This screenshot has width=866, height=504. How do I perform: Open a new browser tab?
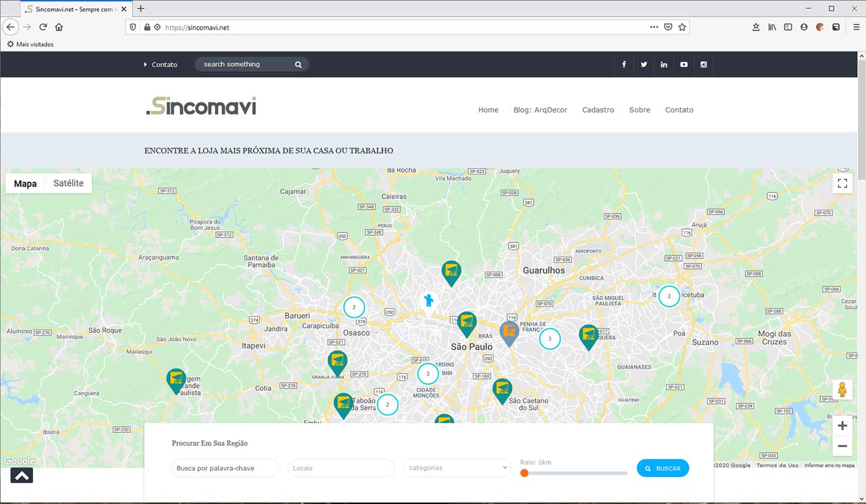(x=140, y=9)
